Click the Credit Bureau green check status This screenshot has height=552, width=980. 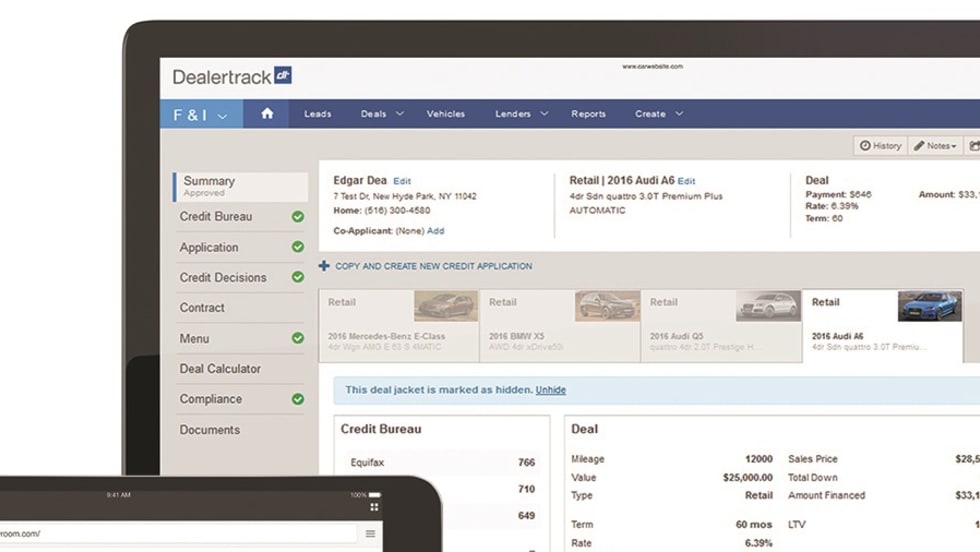pyautogui.click(x=298, y=217)
